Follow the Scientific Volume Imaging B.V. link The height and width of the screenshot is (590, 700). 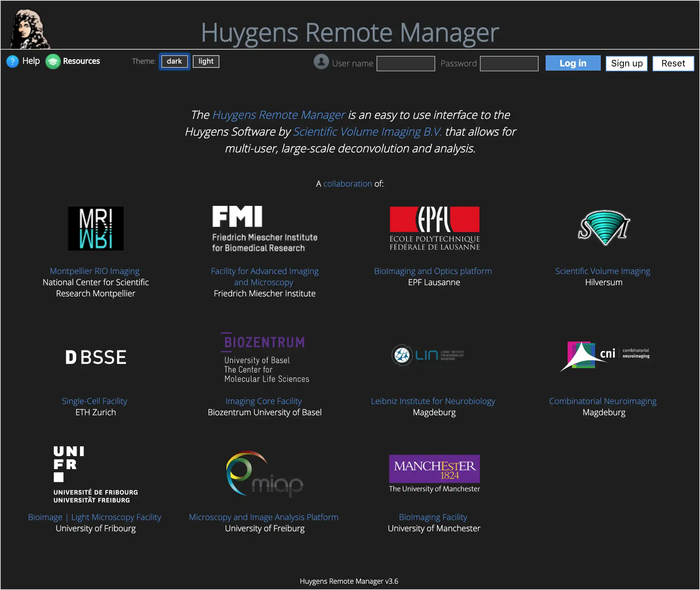[x=367, y=131]
